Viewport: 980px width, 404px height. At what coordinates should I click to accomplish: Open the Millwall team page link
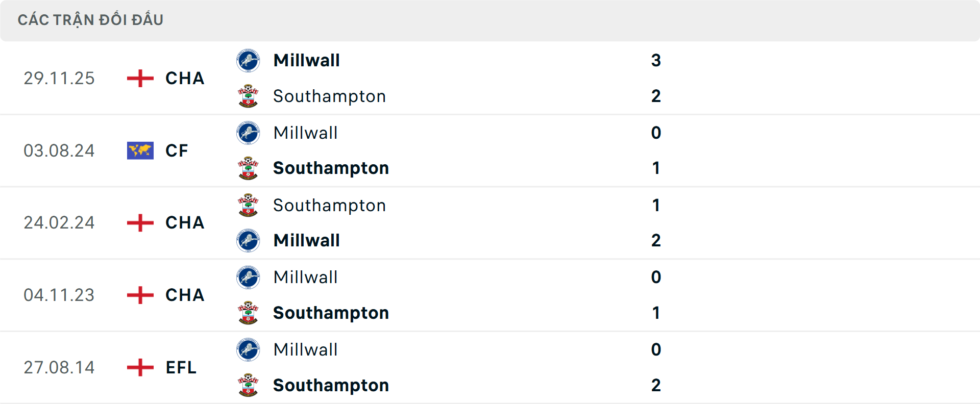(x=306, y=60)
